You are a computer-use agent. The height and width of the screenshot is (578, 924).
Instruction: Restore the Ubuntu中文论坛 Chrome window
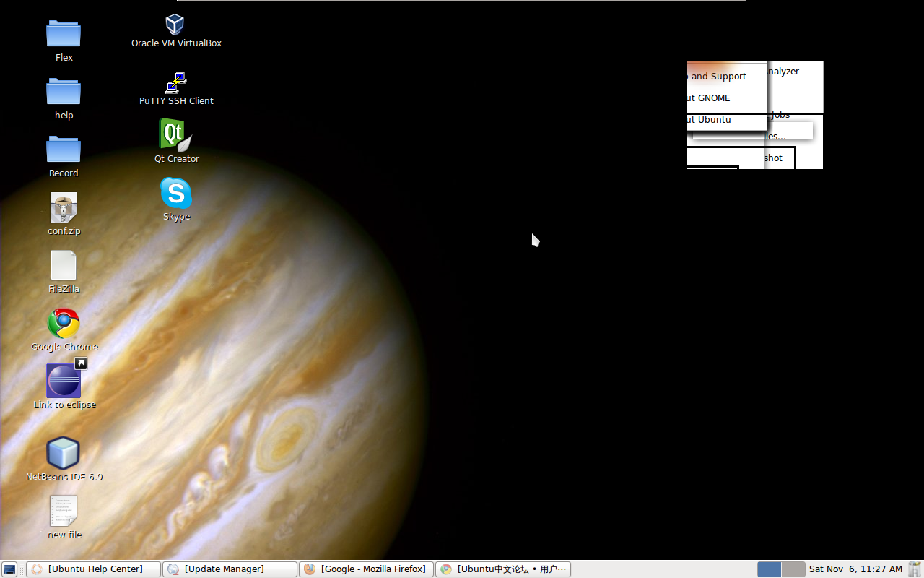(503, 569)
